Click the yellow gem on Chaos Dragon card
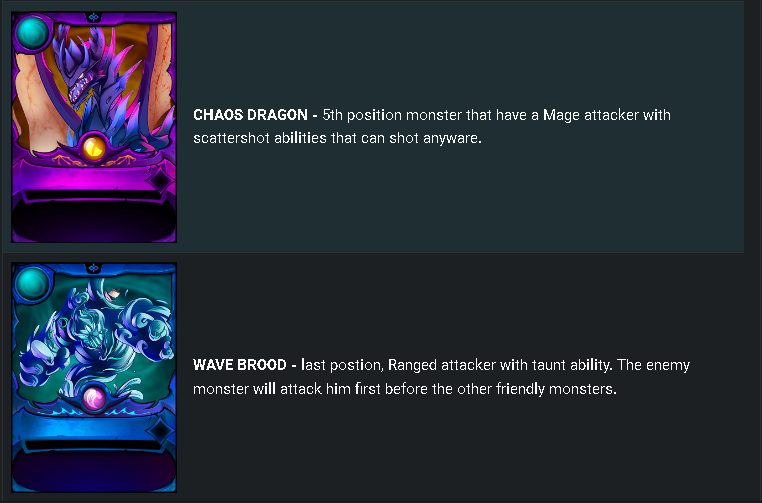This screenshot has height=503, width=762. [x=94, y=147]
